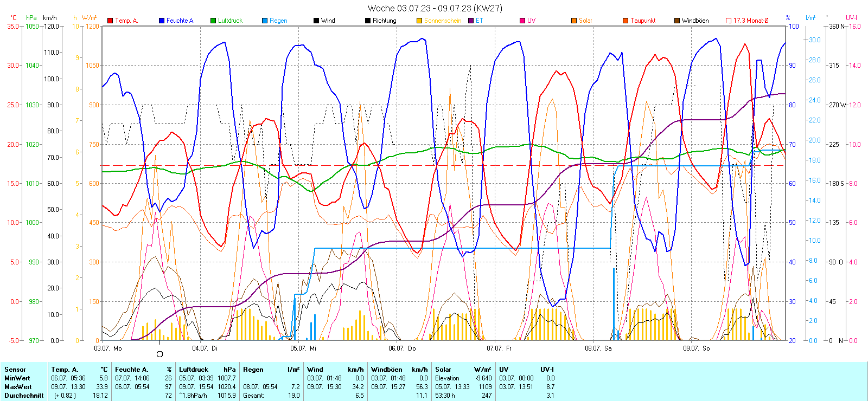This screenshot has height=401, width=868.
Task: Click the green Luftdruck legend square
Action: click(213, 21)
